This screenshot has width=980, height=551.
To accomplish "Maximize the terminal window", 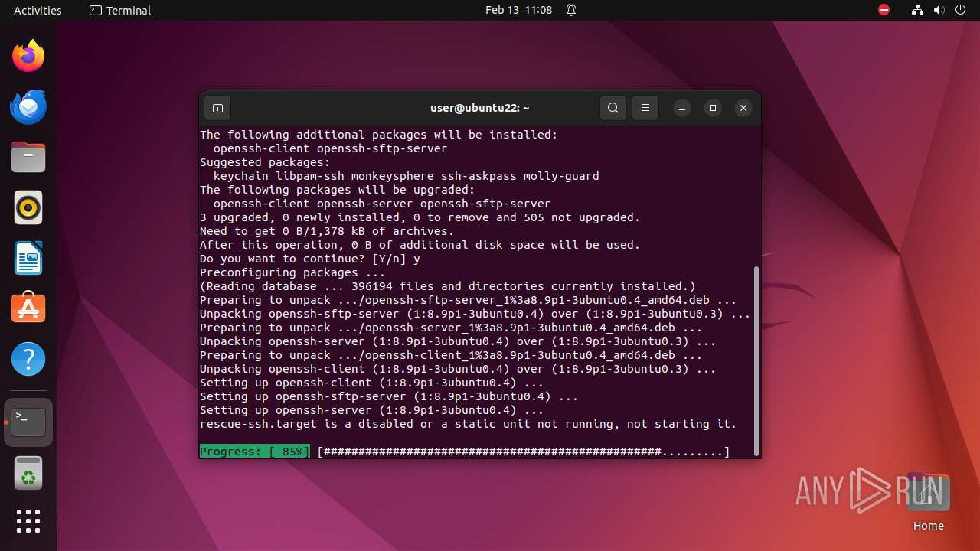I will (713, 108).
